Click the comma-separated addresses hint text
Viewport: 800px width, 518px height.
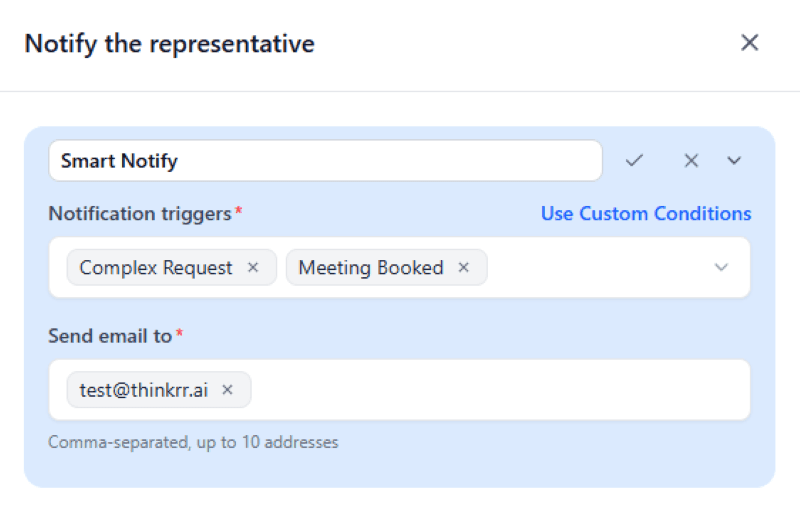[193, 442]
